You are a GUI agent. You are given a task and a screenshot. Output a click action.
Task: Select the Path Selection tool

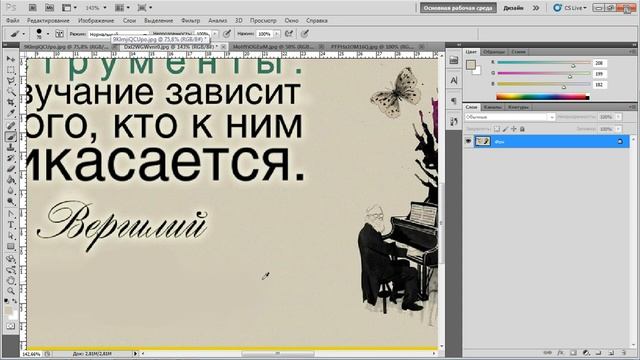tap(11, 236)
